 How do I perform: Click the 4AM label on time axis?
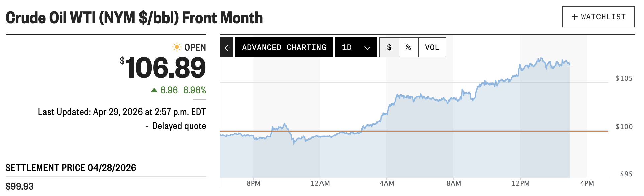[387, 183]
